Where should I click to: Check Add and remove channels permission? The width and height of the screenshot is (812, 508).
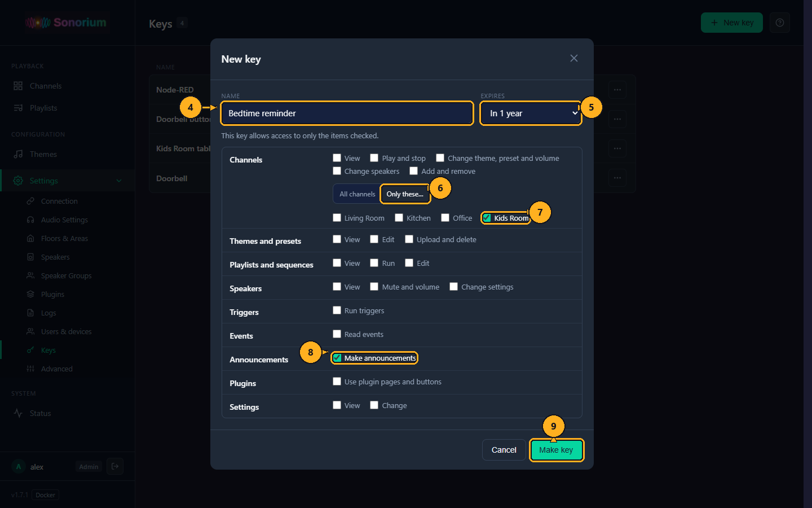pyautogui.click(x=413, y=171)
